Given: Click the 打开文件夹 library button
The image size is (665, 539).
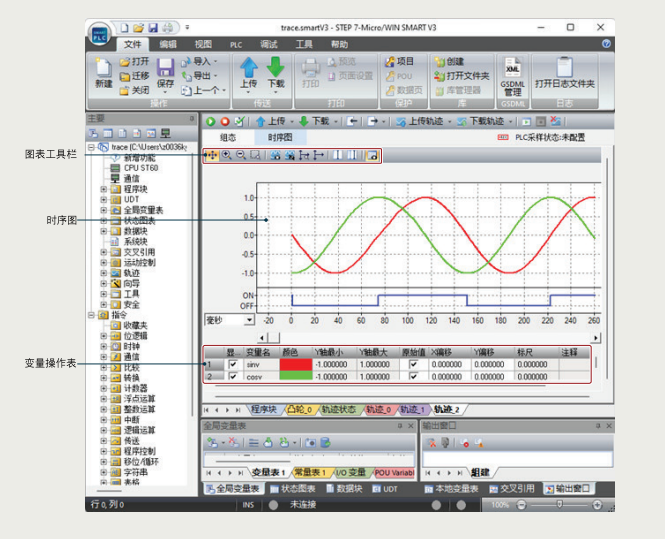Looking at the screenshot, I should 462,76.
